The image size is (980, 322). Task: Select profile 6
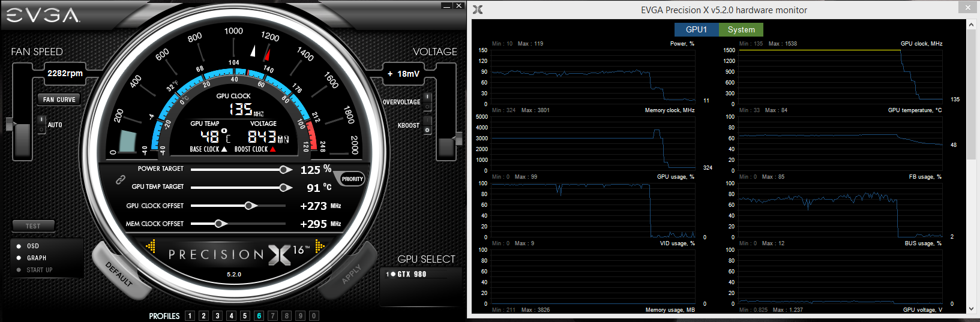tap(259, 315)
